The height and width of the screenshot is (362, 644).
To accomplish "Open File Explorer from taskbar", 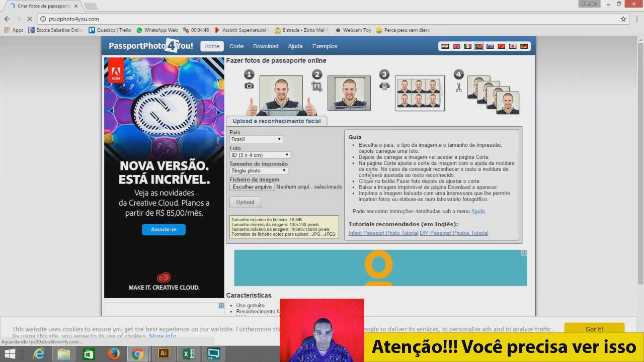I will [x=64, y=354].
